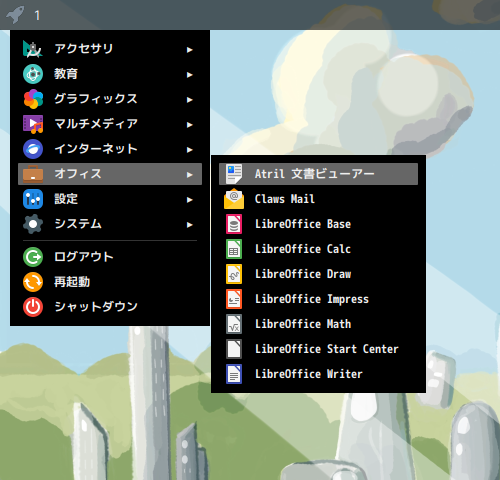
Task: Choose ログアウト to log out
Action: (110, 257)
